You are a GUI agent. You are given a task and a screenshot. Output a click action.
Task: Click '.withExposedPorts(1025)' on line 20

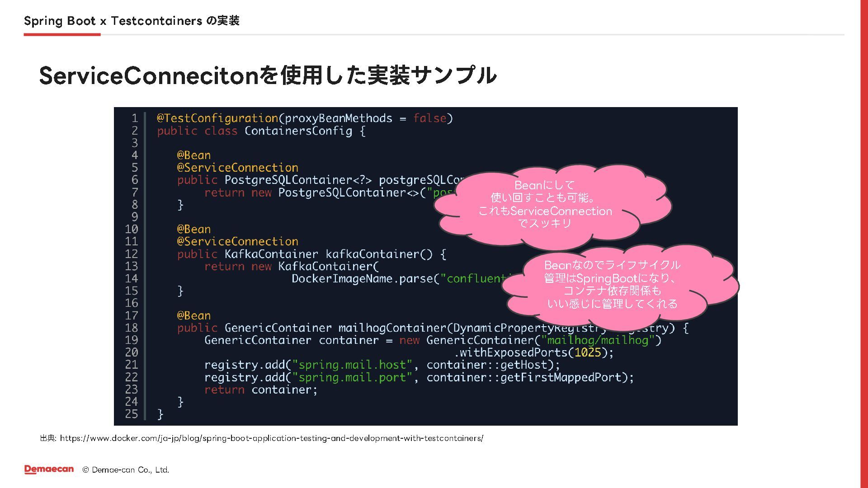click(x=530, y=353)
